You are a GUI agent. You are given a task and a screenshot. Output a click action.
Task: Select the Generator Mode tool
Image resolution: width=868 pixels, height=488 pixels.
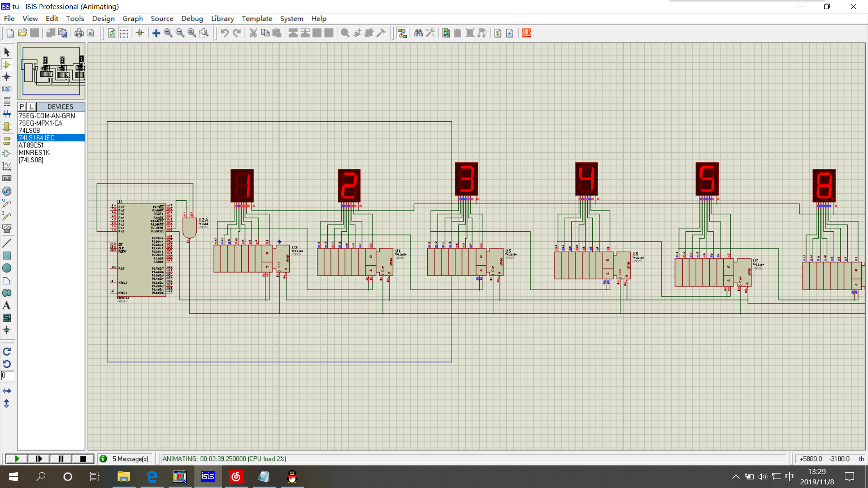click(7, 191)
